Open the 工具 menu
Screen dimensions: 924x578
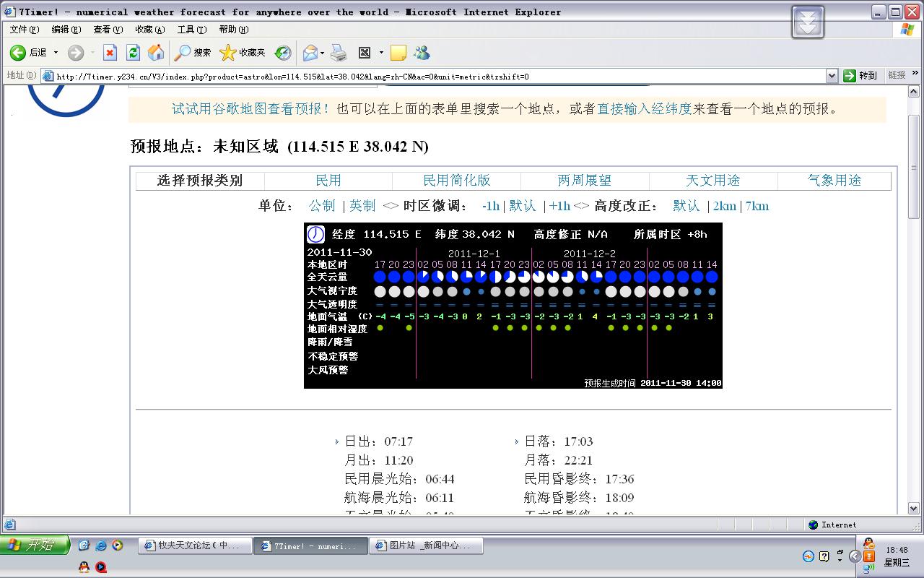[x=192, y=30]
